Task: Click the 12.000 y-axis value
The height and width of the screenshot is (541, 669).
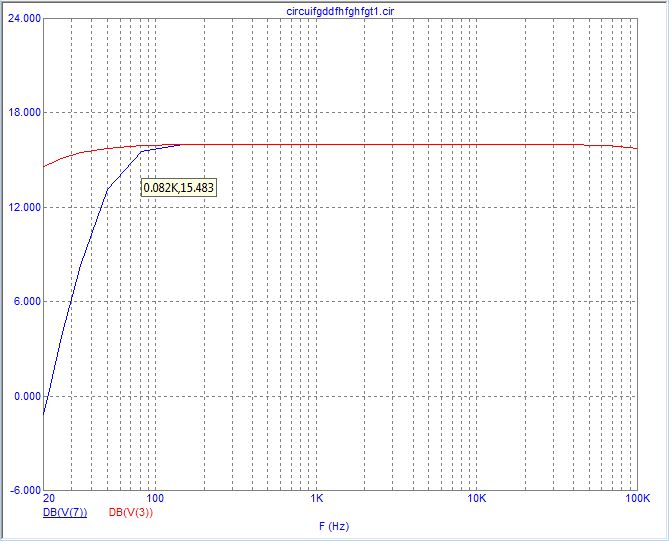Action: (24, 207)
